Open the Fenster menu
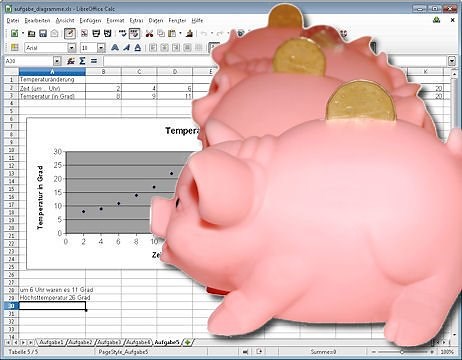 pos(177,21)
